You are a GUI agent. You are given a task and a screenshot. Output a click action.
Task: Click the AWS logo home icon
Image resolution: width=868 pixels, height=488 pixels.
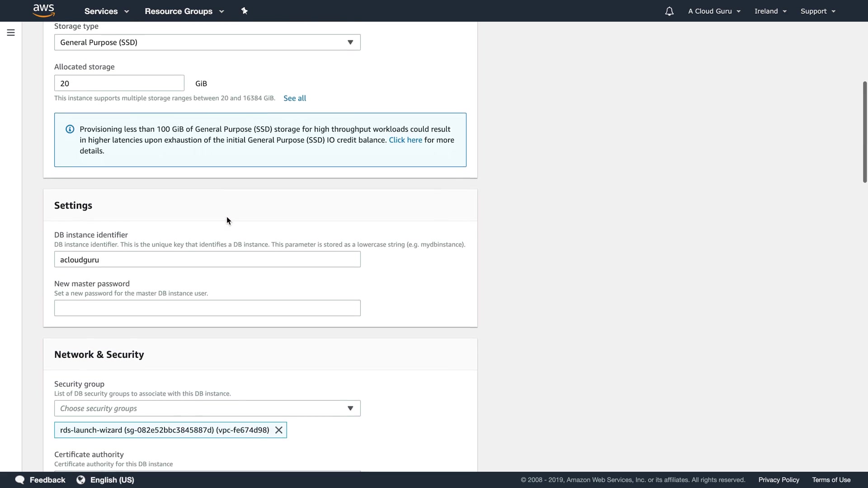pyautogui.click(x=44, y=10)
